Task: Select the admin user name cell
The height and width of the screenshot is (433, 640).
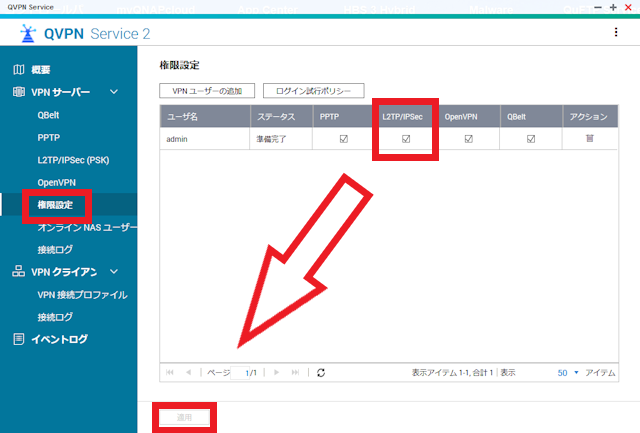Action: click(205, 139)
